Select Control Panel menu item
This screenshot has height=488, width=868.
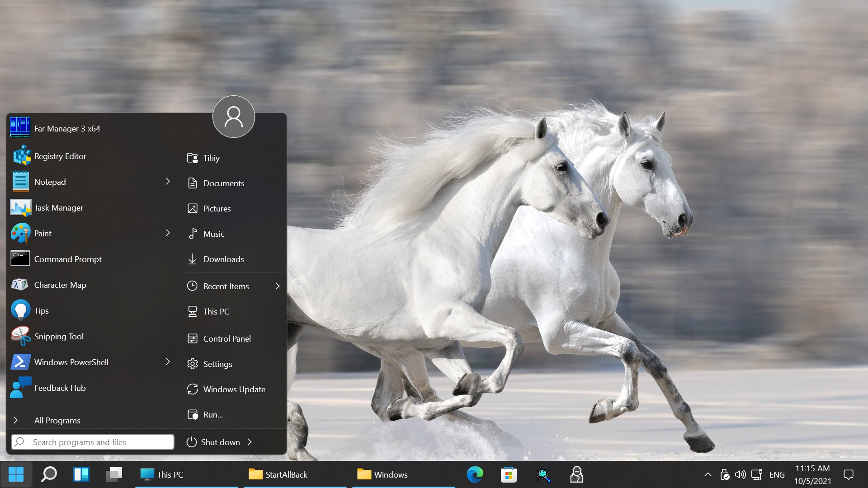click(226, 338)
